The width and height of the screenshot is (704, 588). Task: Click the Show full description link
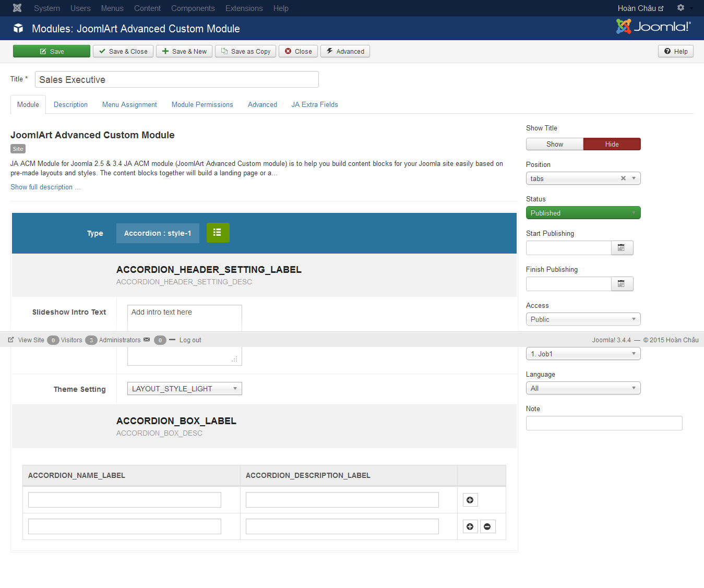point(45,187)
